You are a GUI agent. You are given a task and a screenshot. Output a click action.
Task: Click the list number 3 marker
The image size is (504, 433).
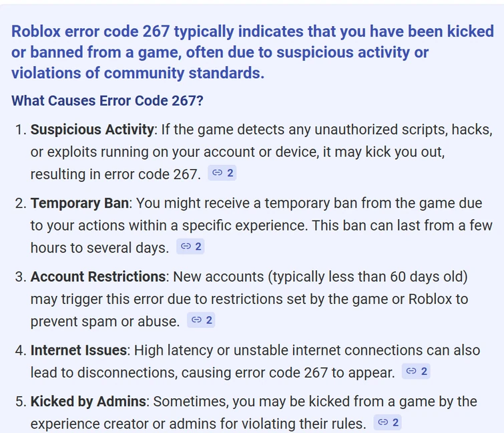19,277
